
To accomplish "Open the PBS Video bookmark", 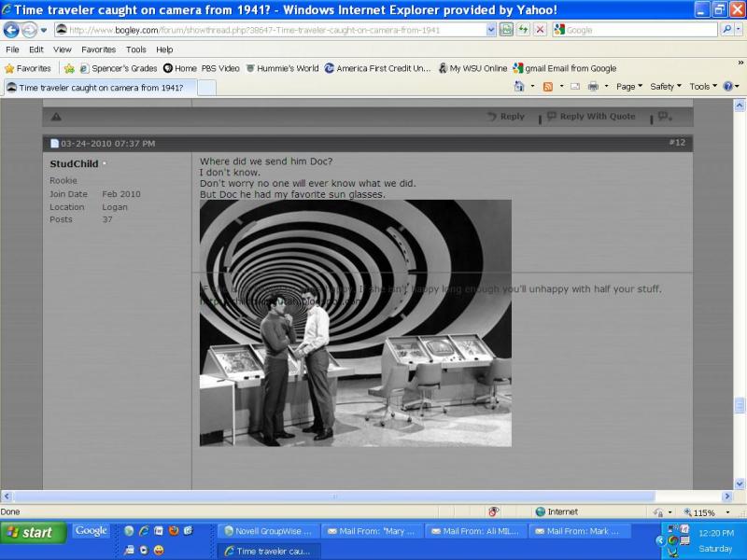I will [220, 68].
